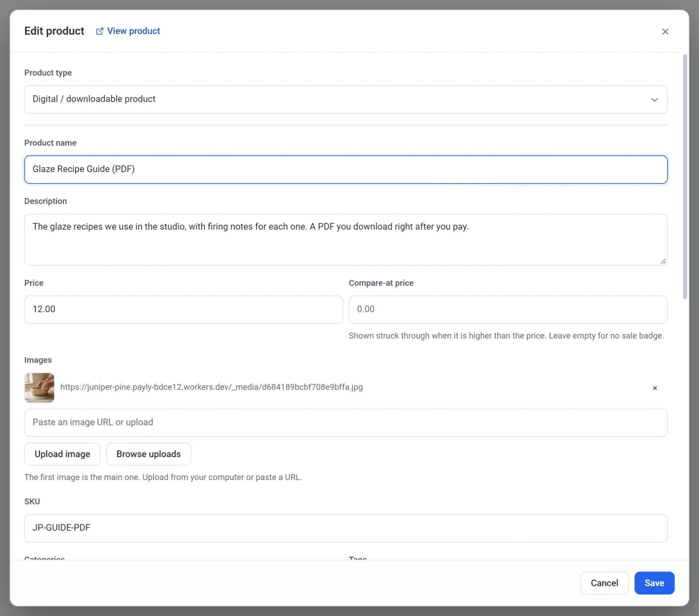
Task: Click into the Description text area
Action: point(346,239)
